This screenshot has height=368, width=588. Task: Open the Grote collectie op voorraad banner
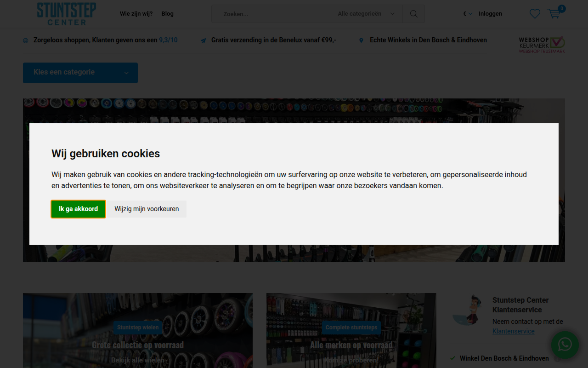point(138,330)
